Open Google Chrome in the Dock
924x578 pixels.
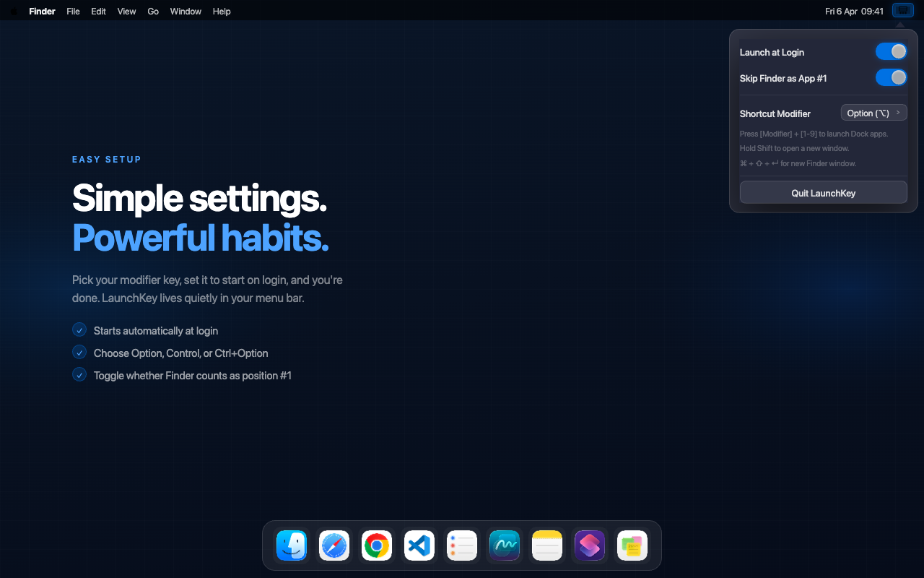coord(377,545)
